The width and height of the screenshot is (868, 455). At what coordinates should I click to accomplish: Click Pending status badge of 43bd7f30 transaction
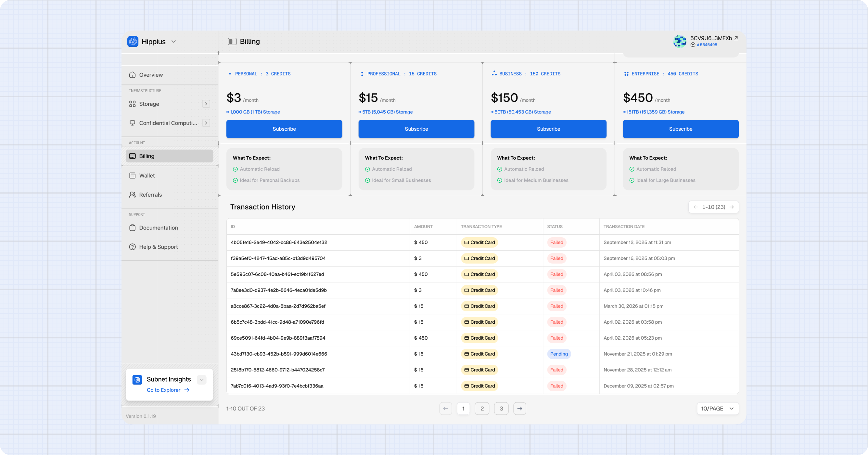pos(559,354)
